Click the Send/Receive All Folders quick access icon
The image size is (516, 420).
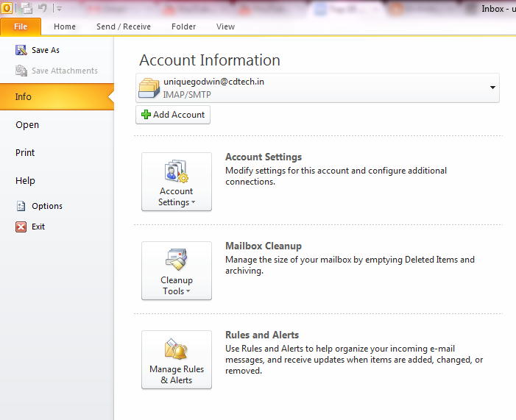click(x=26, y=8)
